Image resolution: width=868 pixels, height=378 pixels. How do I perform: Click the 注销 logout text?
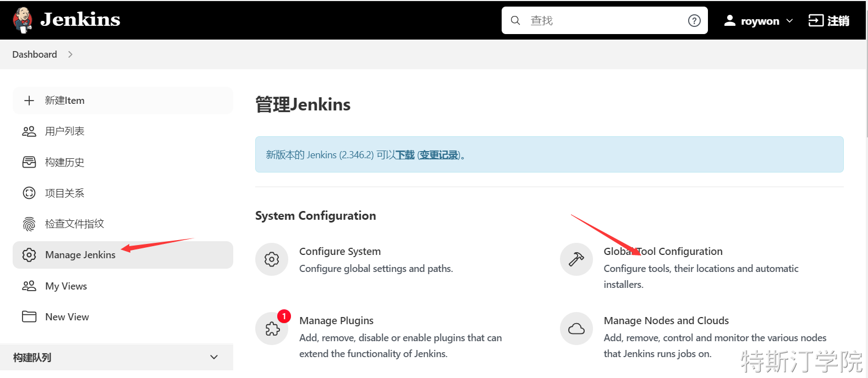tap(838, 21)
